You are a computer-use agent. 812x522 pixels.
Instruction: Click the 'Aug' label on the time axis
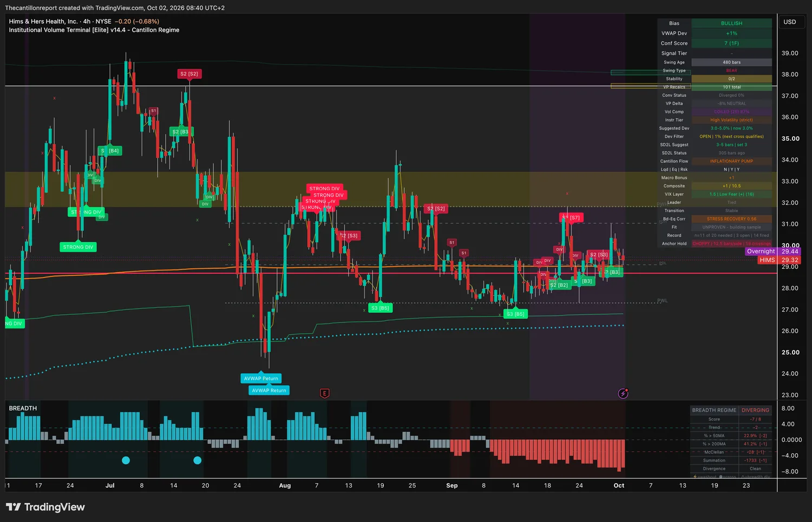(285, 486)
